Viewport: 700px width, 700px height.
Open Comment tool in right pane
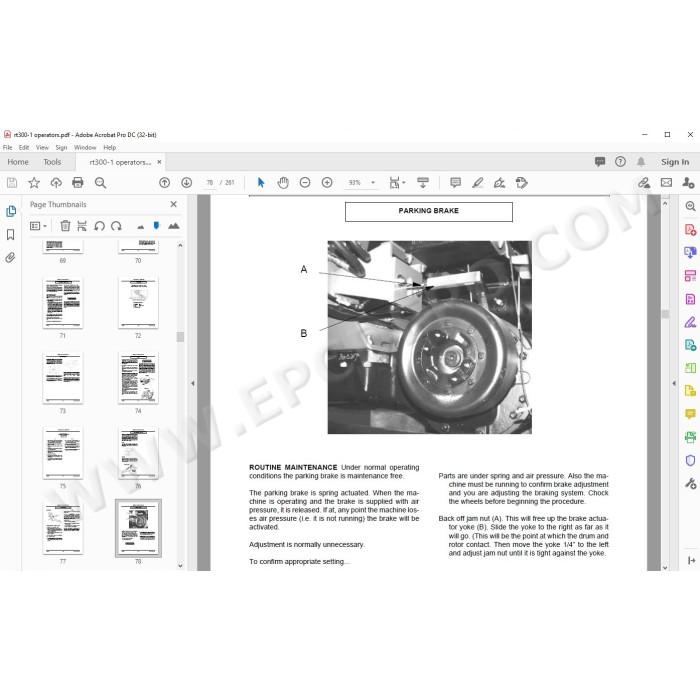pyautogui.click(x=690, y=414)
